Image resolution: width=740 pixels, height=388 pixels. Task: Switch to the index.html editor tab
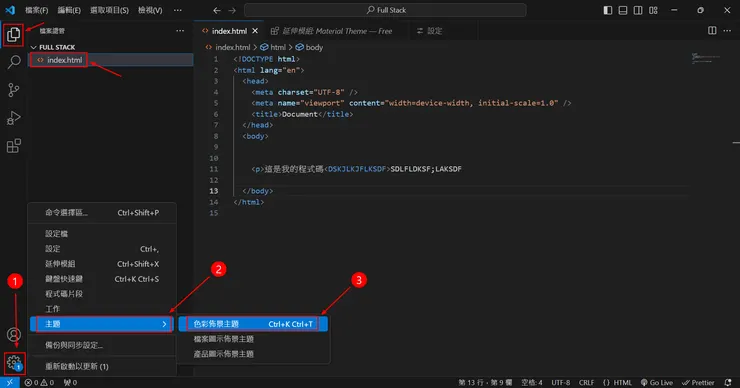pos(229,31)
